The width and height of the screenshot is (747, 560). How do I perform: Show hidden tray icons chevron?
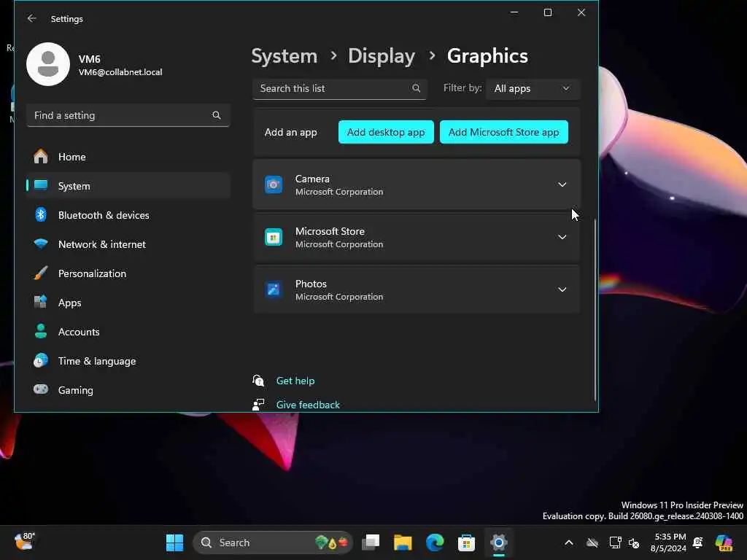point(569,542)
